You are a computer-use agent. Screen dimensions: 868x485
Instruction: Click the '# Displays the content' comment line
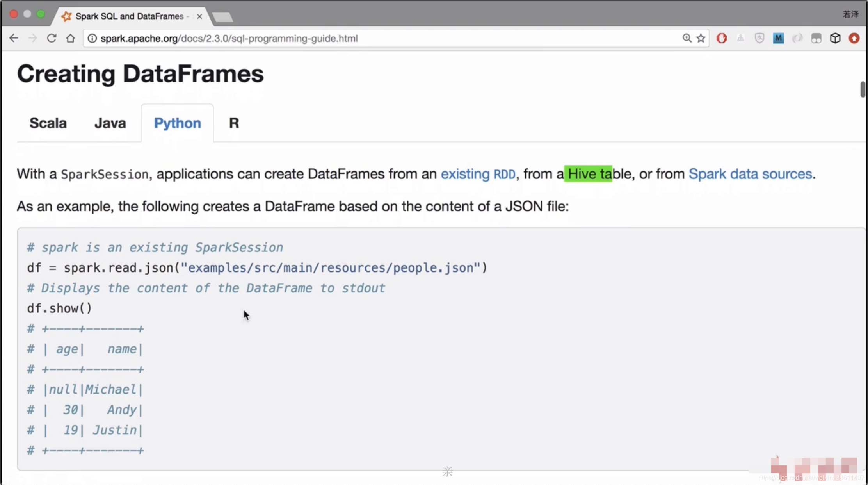pyautogui.click(x=206, y=288)
